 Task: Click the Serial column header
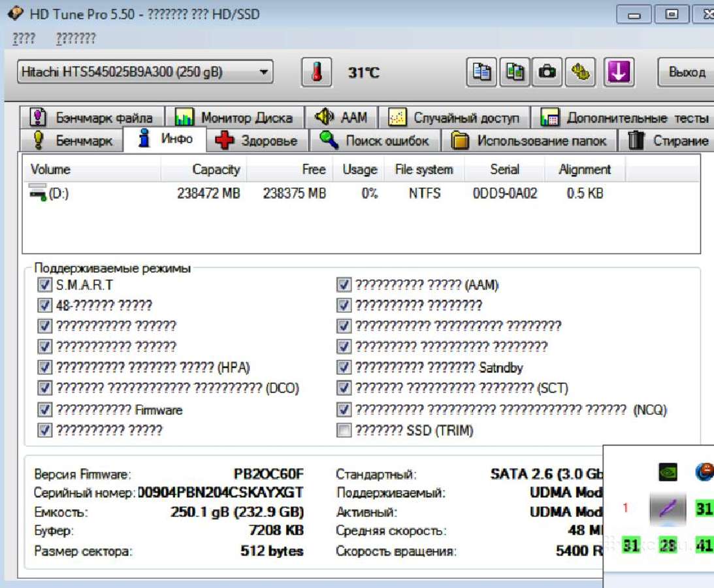click(x=504, y=169)
